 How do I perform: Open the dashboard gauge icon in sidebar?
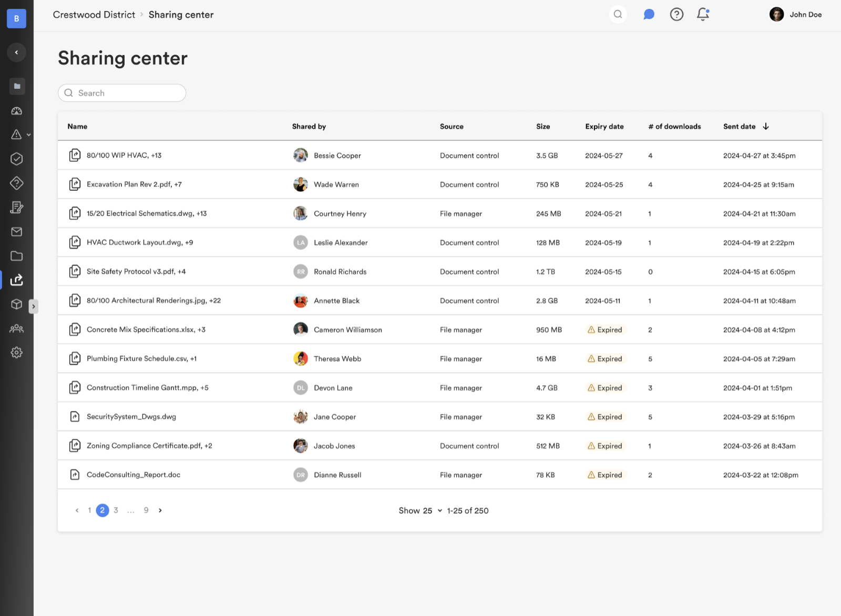tap(17, 111)
